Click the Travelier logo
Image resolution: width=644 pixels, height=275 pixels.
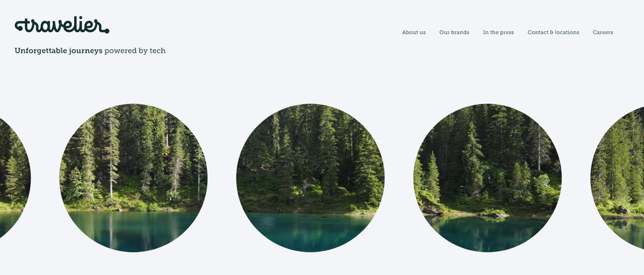coord(62,25)
